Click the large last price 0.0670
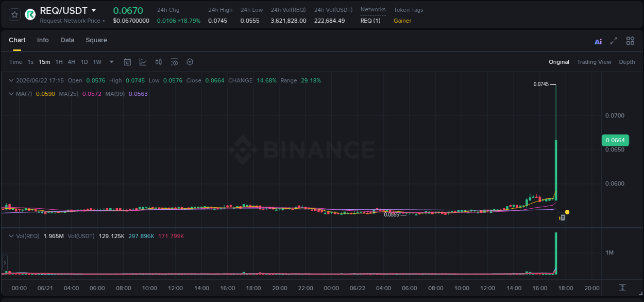The width and height of the screenshot is (644, 302). click(x=128, y=10)
